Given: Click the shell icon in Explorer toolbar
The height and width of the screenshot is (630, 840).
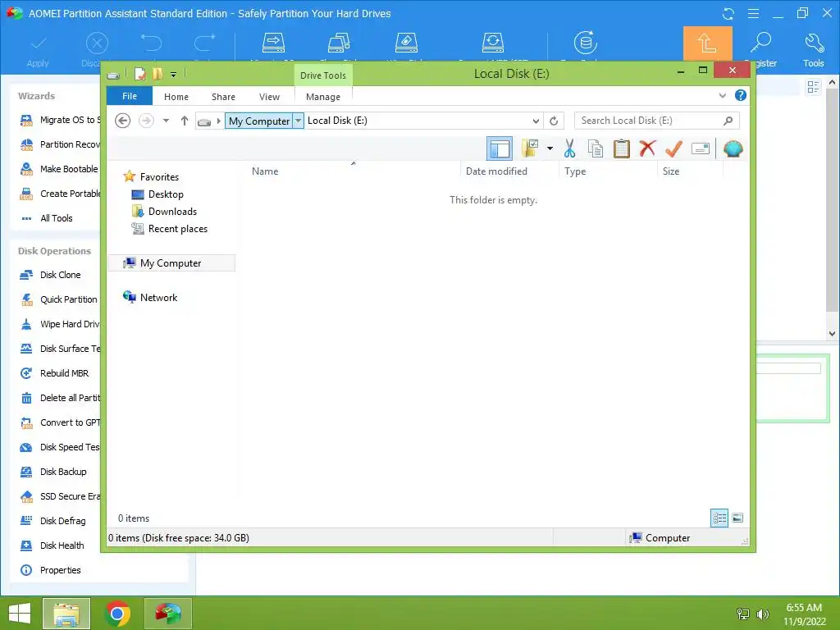Looking at the screenshot, I should (x=733, y=148).
